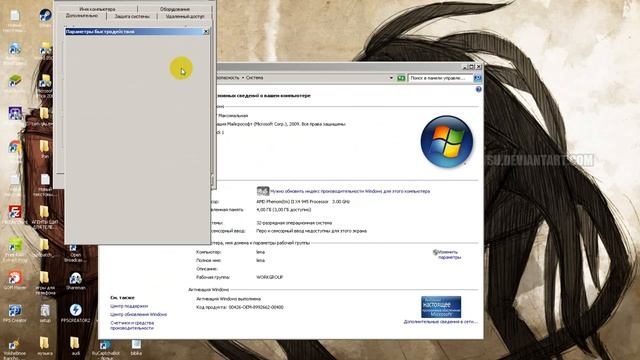Open the FPSCREATOR2 lightning bolt icon
Screen dimensions: 640x360
[75, 310]
